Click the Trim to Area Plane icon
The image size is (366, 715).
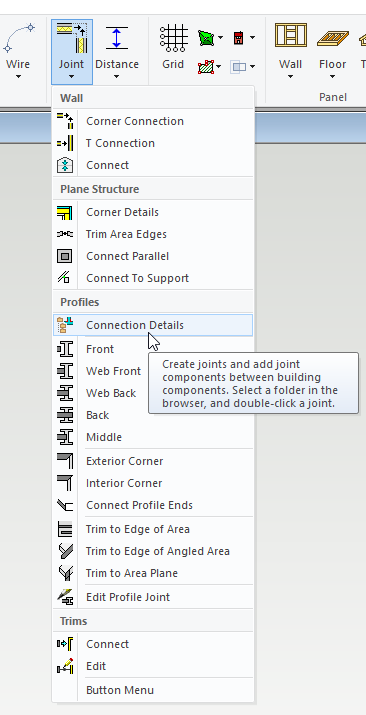tap(65, 573)
